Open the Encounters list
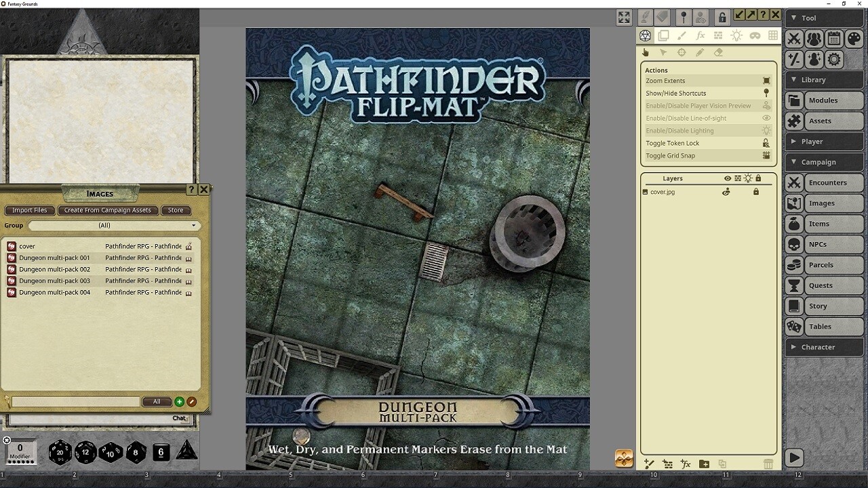The height and width of the screenshot is (488, 868). pos(824,182)
